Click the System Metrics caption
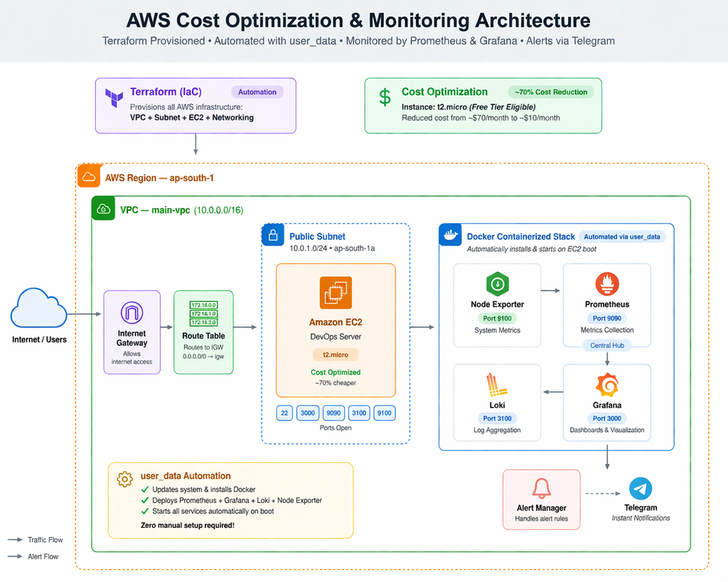This screenshot has height=582, width=728. click(x=497, y=330)
